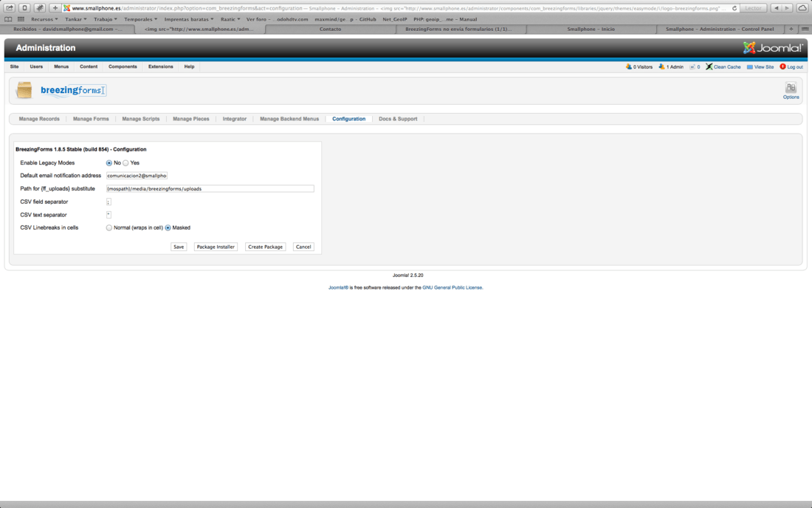Click the Package Installer button
The image size is (812, 508).
click(x=216, y=247)
